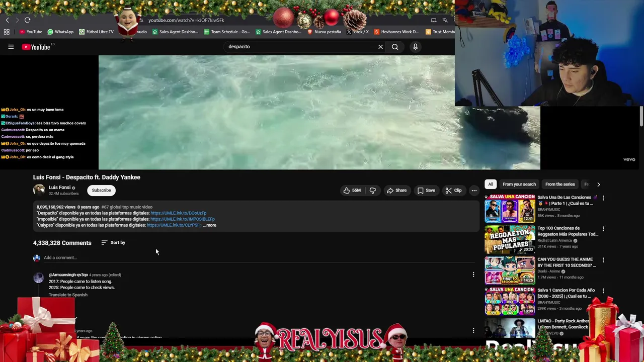Go back with browser back arrow
This screenshot has height=362, width=644.
(7, 20)
